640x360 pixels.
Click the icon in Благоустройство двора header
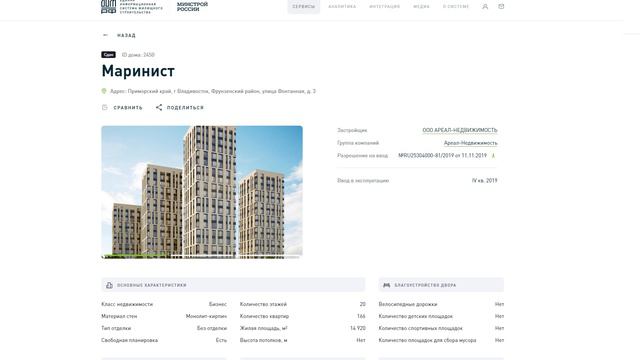click(x=387, y=285)
